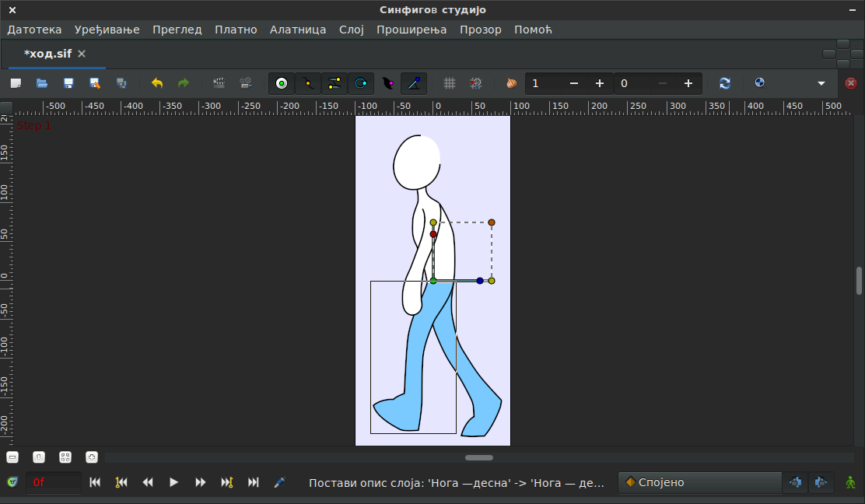Screen dimensions: 865x504
Task: Play the animation
Action: click(x=173, y=482)
